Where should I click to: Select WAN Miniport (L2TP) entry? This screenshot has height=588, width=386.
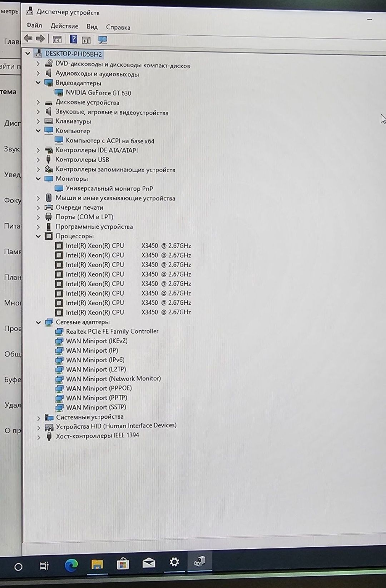pos(96,369)
